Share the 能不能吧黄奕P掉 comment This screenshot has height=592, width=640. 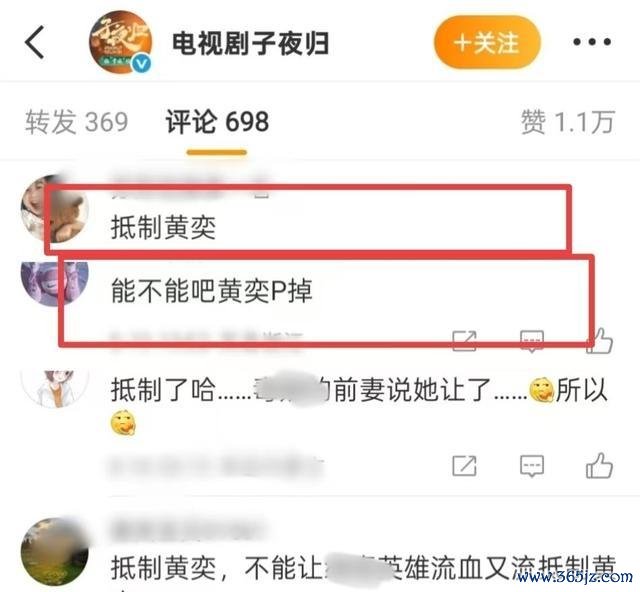(x=465, y=341)
